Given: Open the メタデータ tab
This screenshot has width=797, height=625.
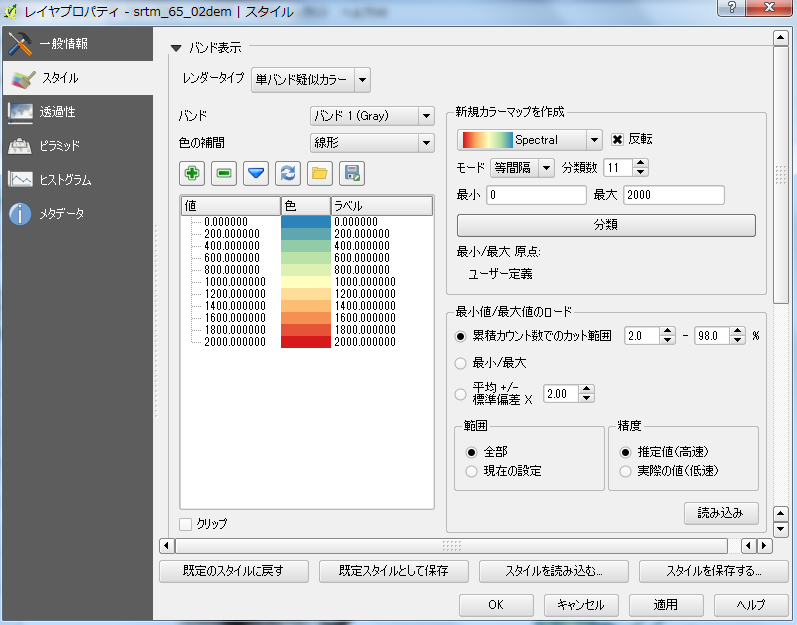Looking at the screenshot, I should pos(78,214).
